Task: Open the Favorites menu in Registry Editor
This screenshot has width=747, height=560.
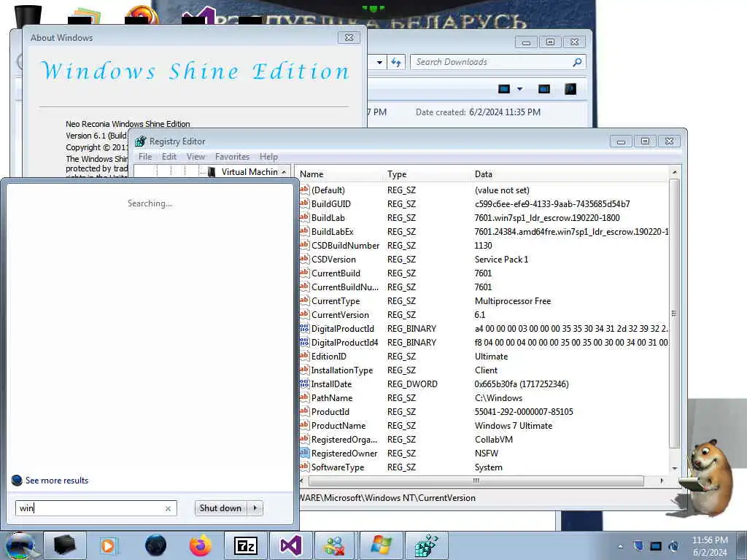Action: 232,157
